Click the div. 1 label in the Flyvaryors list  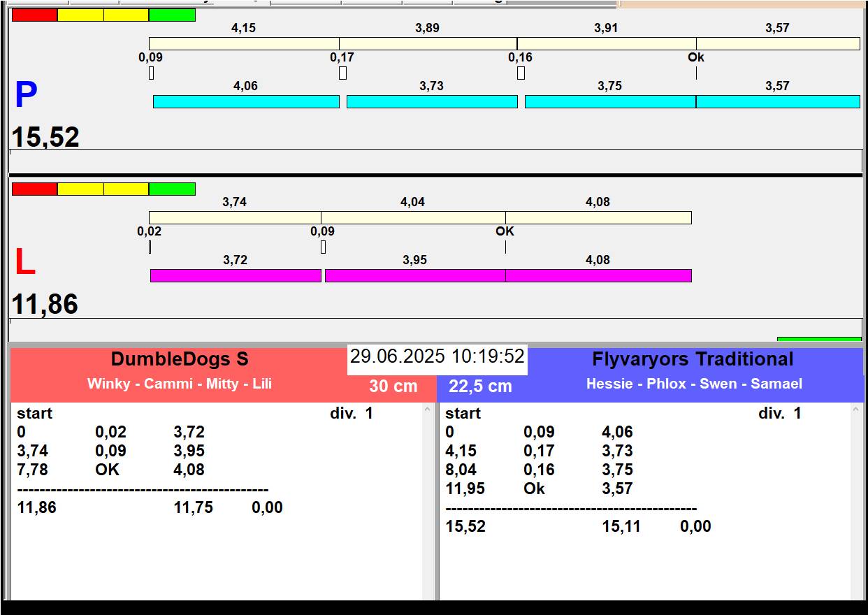[780, 413]
